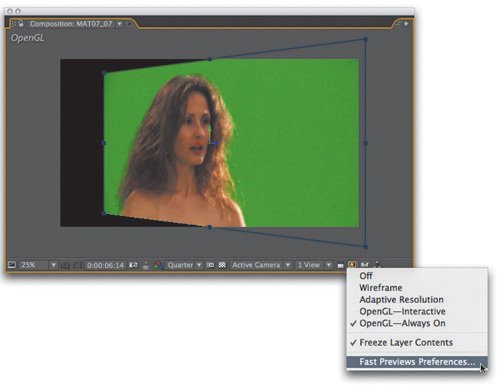
Task: Toggle the panel lock icon
Action: (x=21, y=24)
